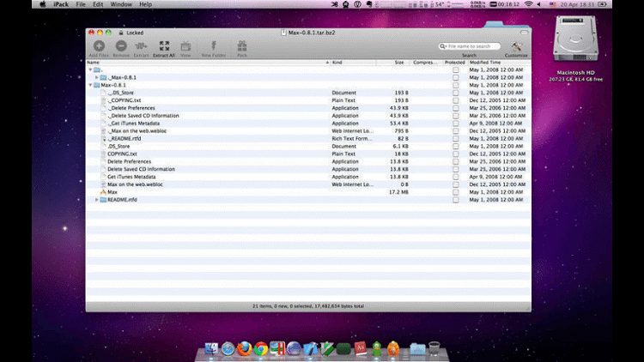Select the '_Max on the web.webloc' row

pyautogui.click(x=308, y=131)
